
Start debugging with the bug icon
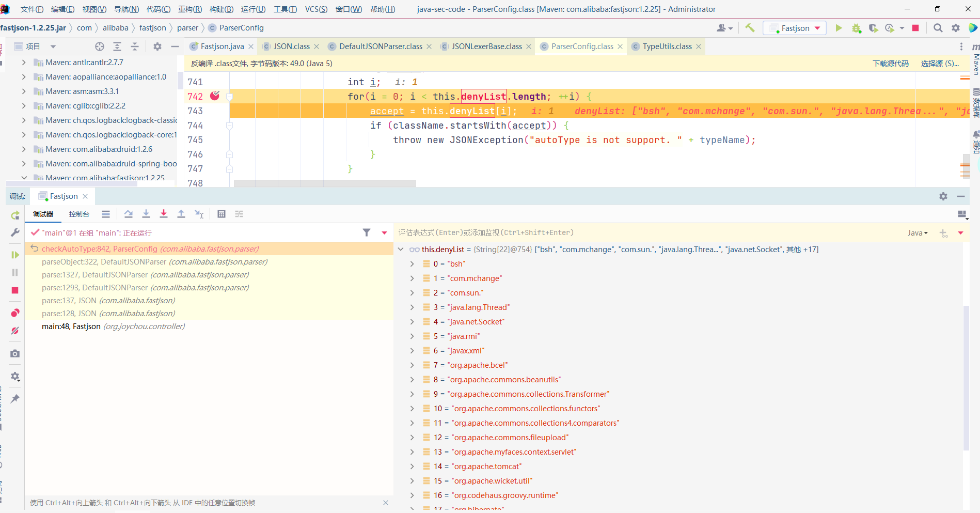coord(856,28)
